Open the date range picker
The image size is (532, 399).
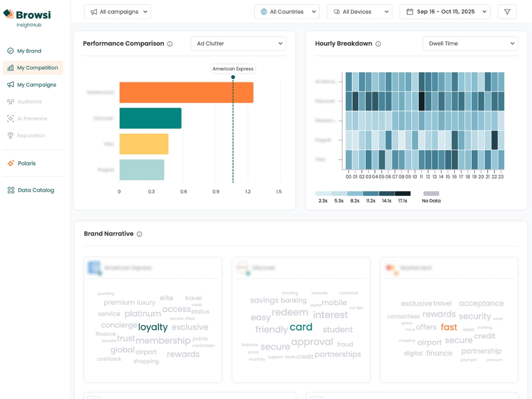[445, 12]
